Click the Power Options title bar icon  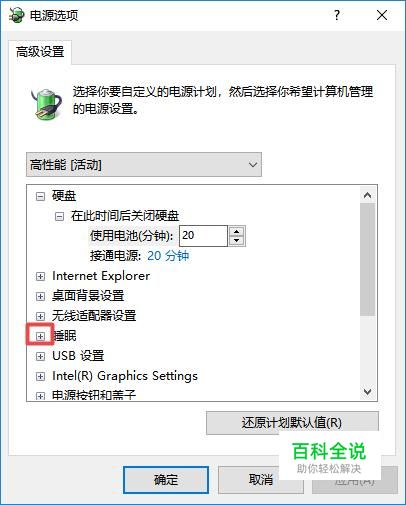[x=17, y=15]
